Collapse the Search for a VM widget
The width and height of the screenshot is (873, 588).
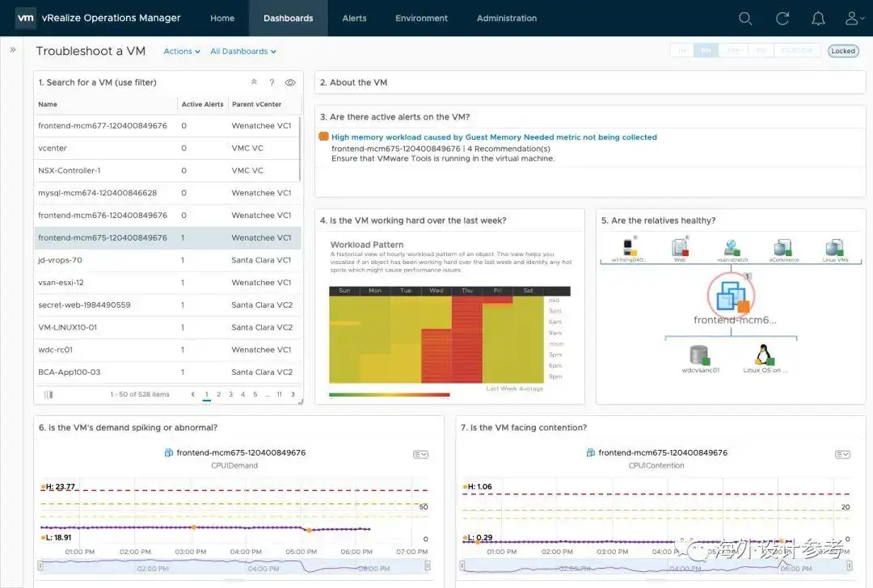pos(254,82)
